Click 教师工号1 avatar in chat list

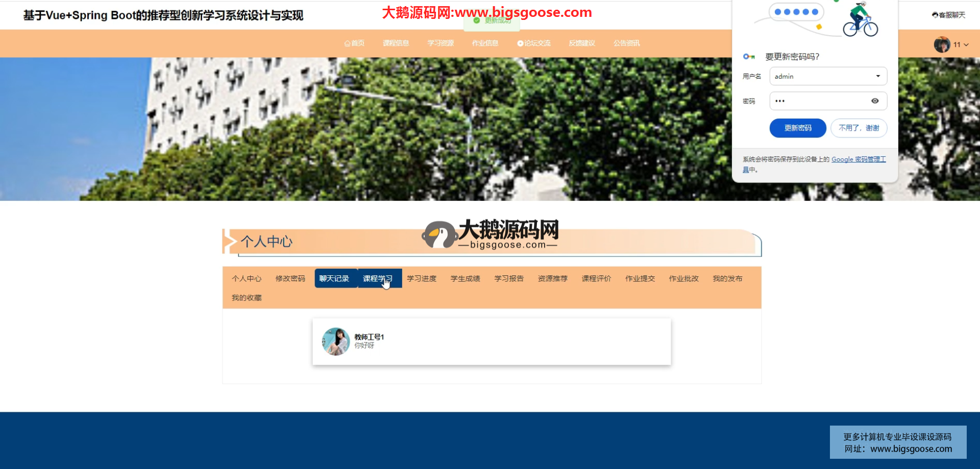335,341
